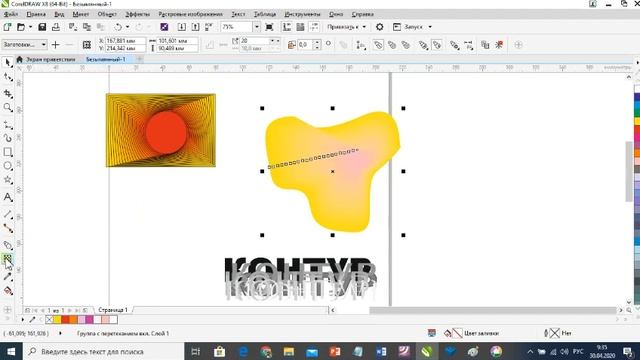The width and height of the screenshot is (640, 360).
Task: Pick the magenta swatch in document palette
Action: click(x=89, y=320)
